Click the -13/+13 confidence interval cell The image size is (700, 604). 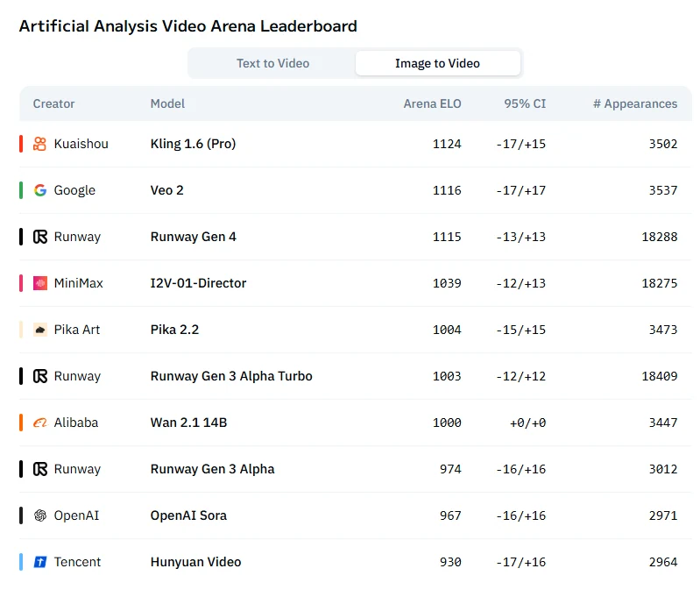521,237
